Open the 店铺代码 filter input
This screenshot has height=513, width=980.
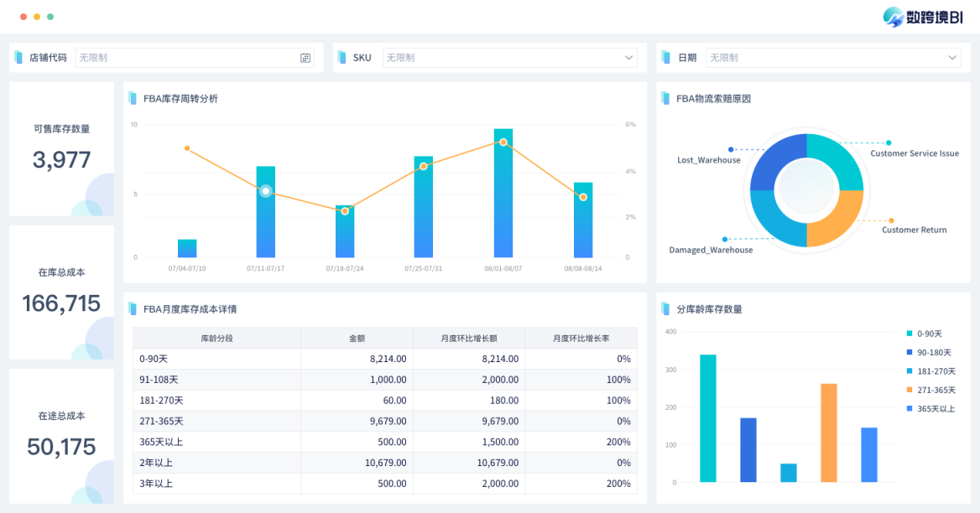(185, 58)
